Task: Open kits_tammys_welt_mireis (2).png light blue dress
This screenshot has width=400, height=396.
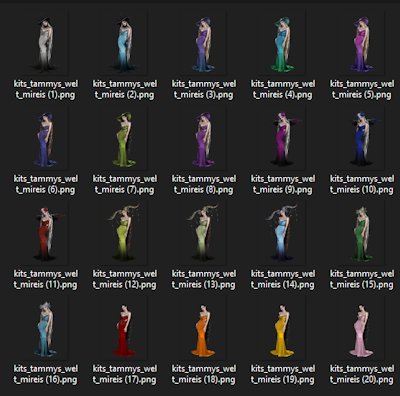Action: [x=125, y=43]
